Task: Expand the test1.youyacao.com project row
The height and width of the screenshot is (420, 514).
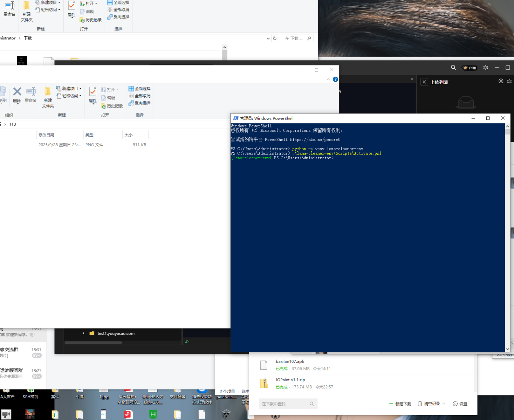Action: click(x=83, y=333)
